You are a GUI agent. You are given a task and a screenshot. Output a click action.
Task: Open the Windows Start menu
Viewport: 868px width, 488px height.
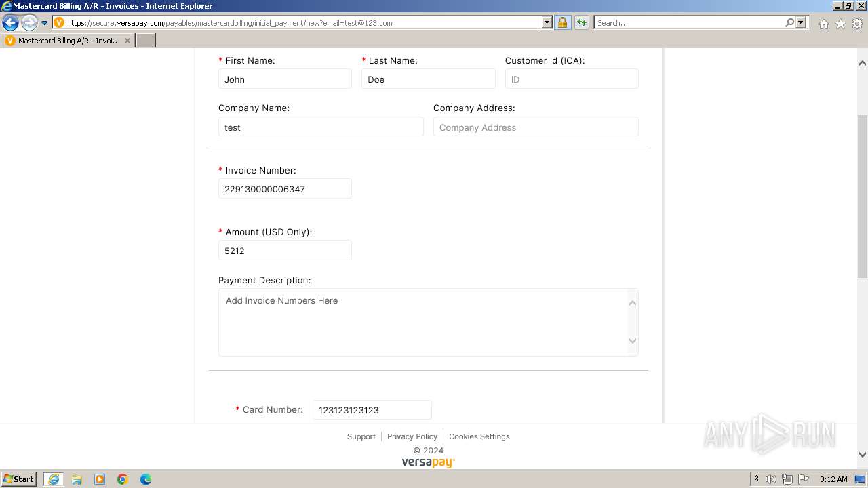tap(19, 479)
